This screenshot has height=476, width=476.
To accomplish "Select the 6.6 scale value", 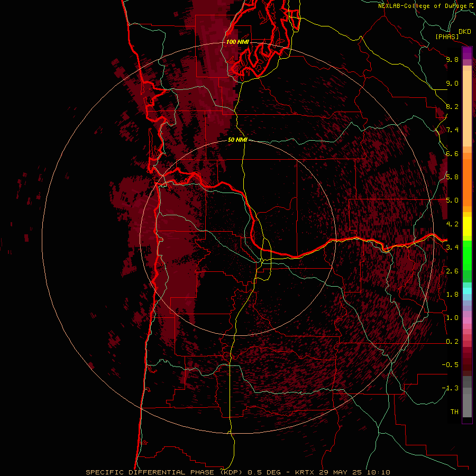I will click(x=452, y=153).
